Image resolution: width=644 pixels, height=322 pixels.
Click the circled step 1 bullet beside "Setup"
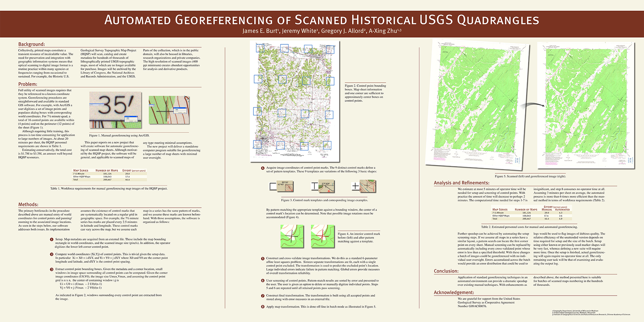click(52, 239)
